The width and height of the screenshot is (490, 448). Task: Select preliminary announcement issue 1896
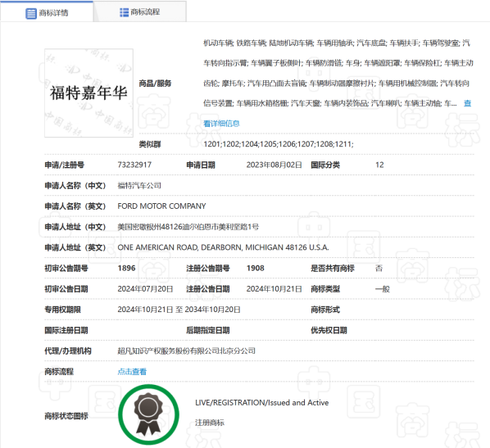126,268
